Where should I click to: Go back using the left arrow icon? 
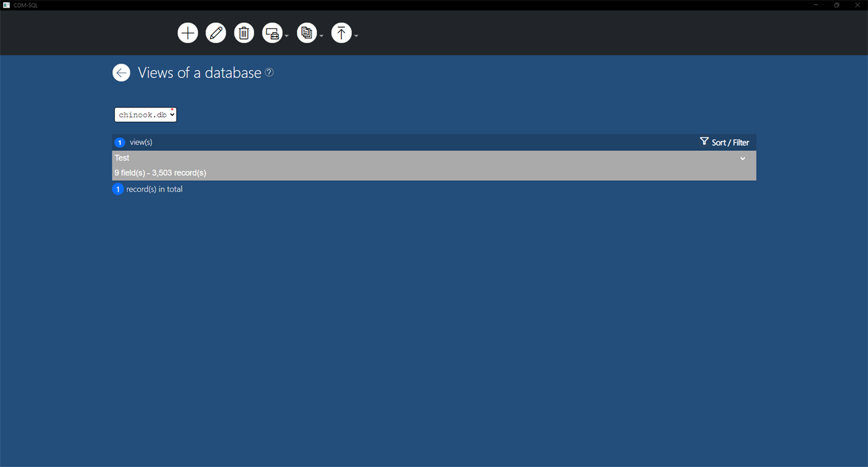[121, 73]
